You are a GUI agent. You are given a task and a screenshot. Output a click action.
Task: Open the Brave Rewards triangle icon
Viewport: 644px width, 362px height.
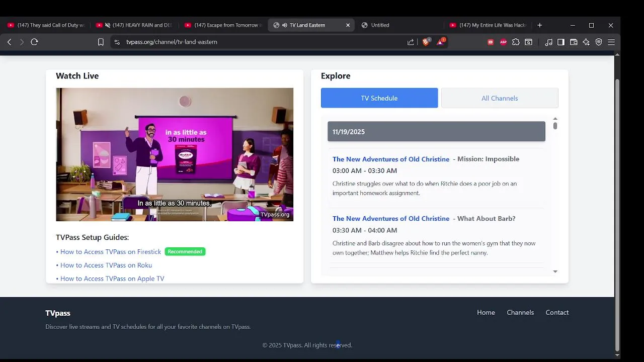pos(440,42)
